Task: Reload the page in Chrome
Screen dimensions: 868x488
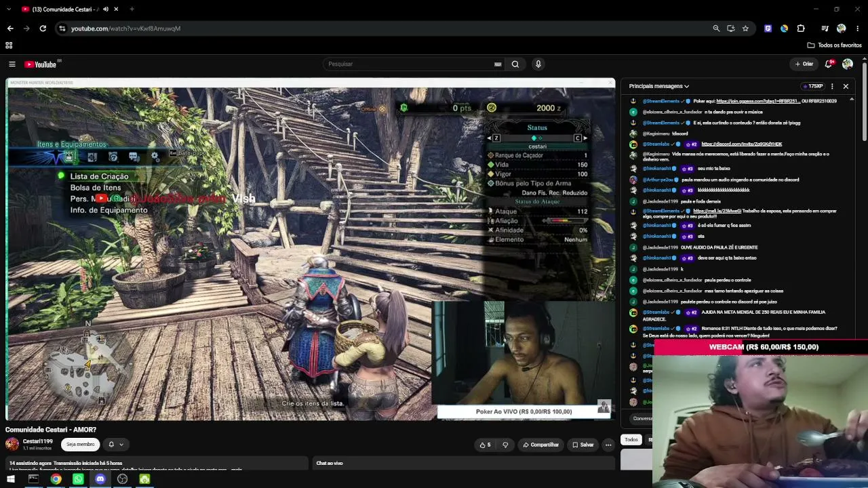Action: (x=43, y=28)
